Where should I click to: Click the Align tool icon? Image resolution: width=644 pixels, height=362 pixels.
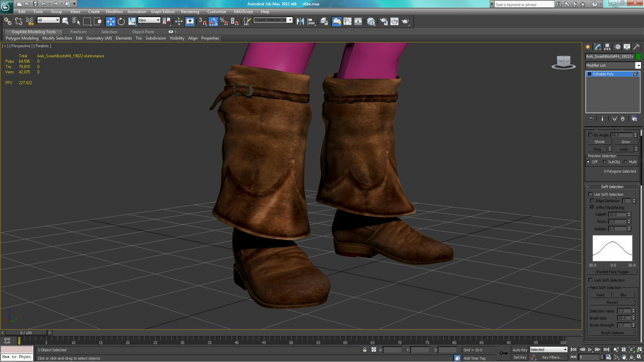(311, 21)
